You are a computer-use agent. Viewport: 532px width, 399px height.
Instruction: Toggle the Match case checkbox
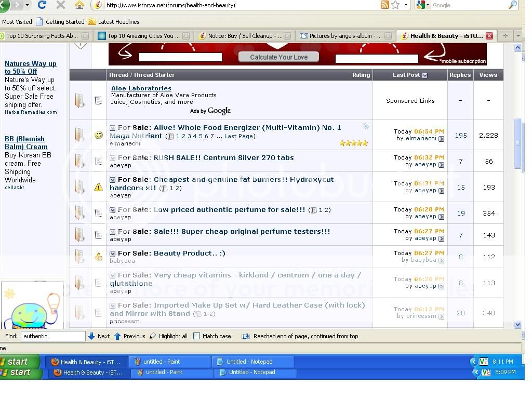[x=196, y=336]
